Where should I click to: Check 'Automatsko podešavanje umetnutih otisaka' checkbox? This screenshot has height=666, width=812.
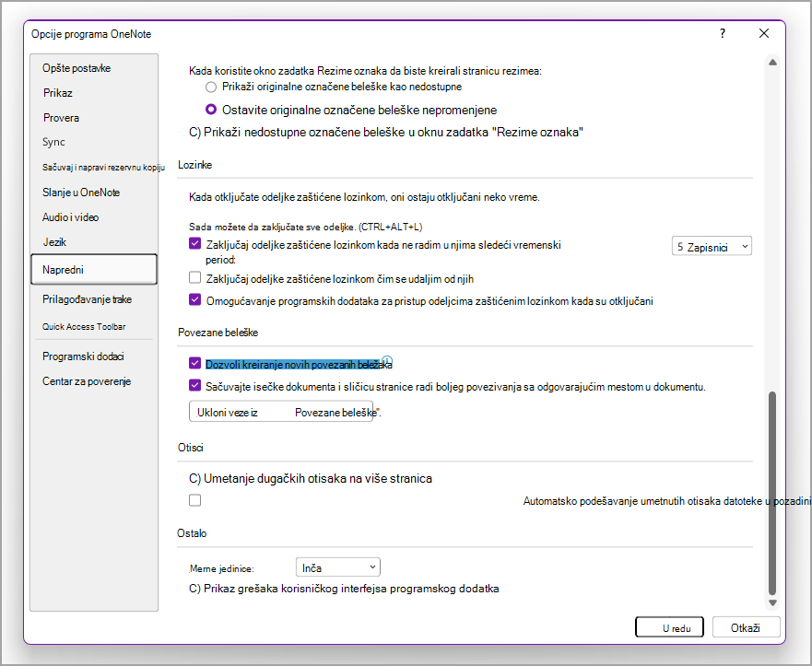point(194,500)
